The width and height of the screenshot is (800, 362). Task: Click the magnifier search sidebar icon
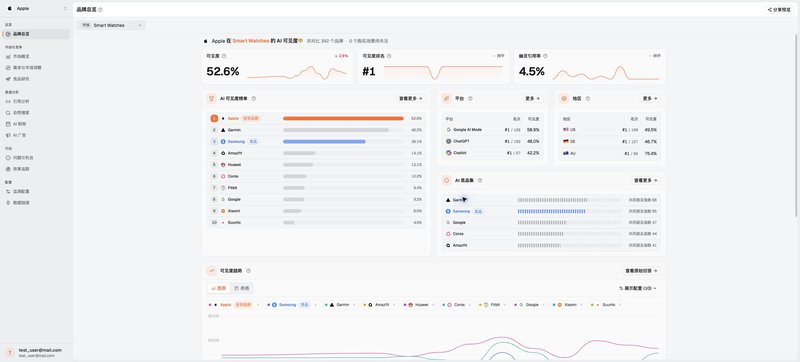pyautogui.click(x=8, y=113)
